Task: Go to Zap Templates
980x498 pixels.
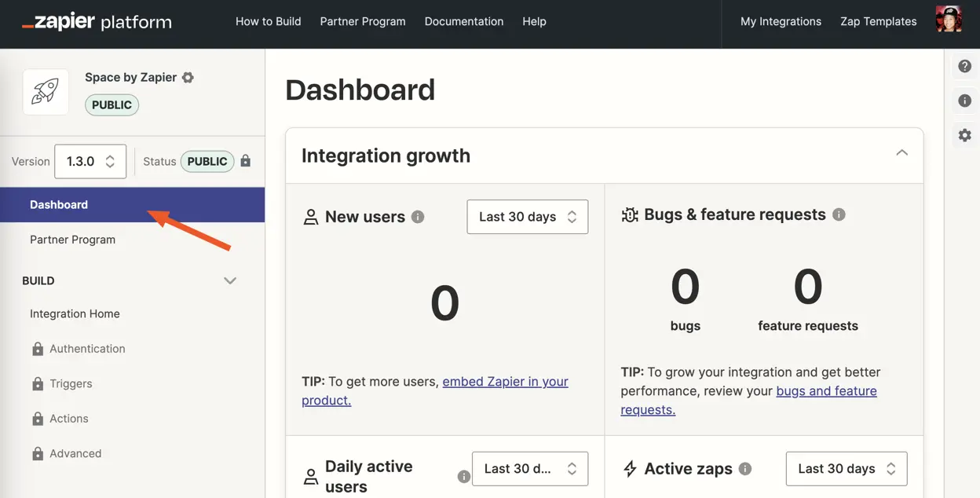Action: 879,21
